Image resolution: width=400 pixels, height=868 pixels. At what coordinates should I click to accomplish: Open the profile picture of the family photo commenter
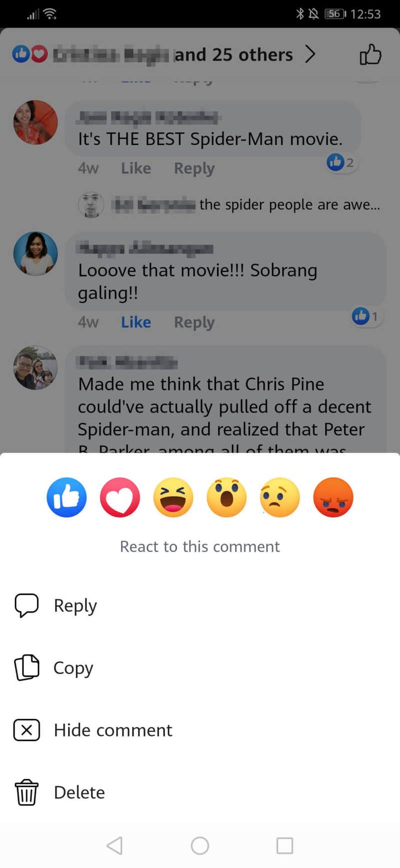click(35, 368)
